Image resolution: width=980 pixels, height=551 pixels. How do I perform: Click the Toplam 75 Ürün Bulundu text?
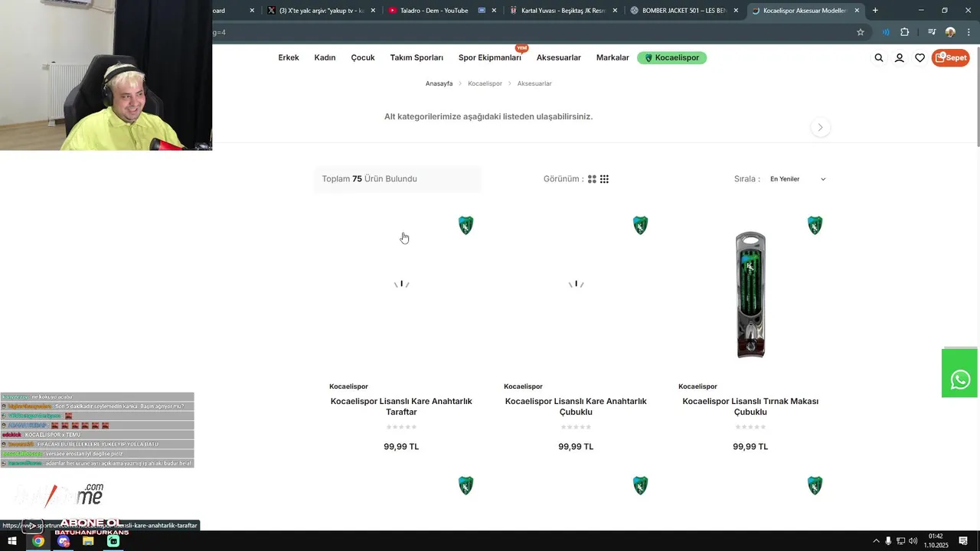coord(370,179)
